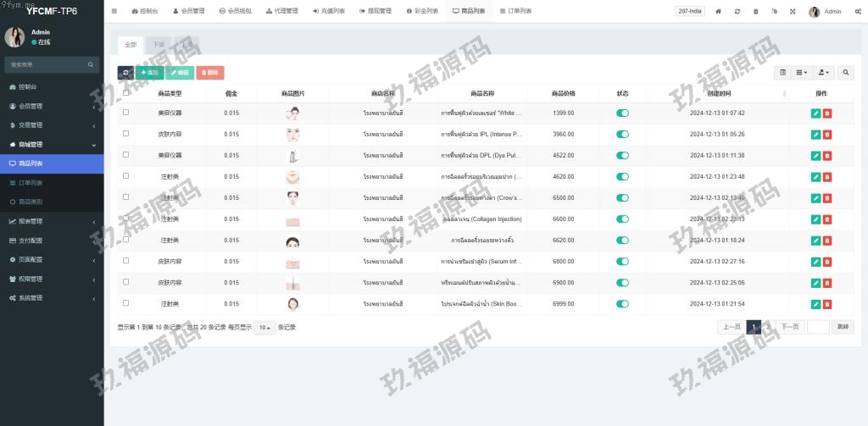Screen dimensions: 868x426
Task: Switch to the 订单列表 top tab
Action: [515, 12]
